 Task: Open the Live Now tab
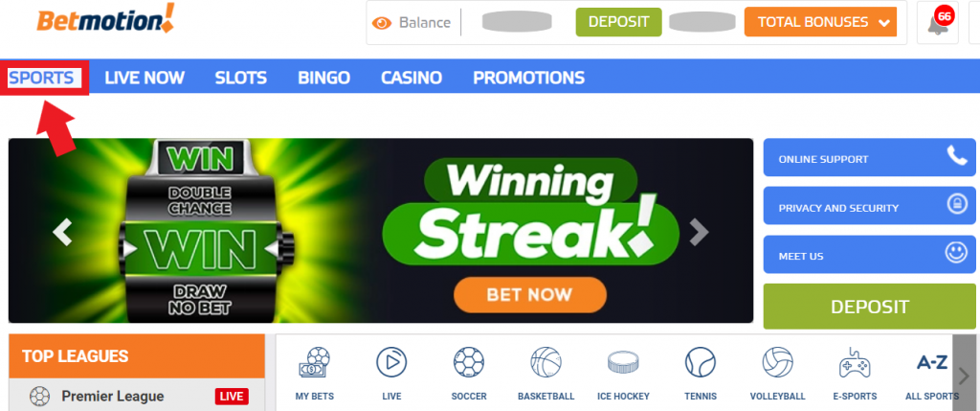click(145, 78)
